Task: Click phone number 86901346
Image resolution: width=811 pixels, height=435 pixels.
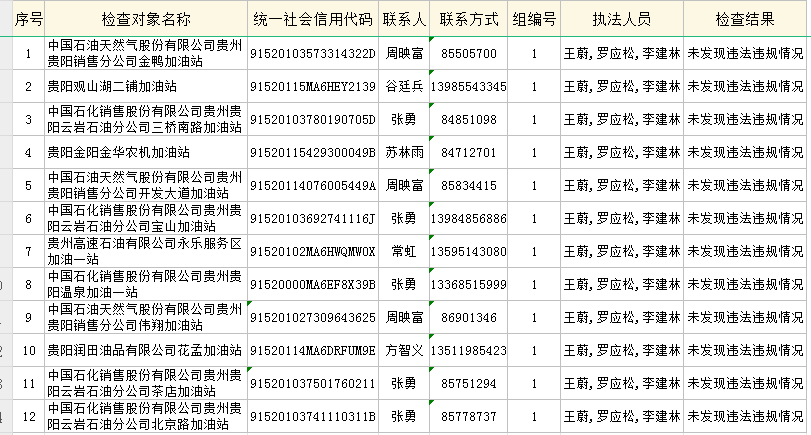Action: 469,318
